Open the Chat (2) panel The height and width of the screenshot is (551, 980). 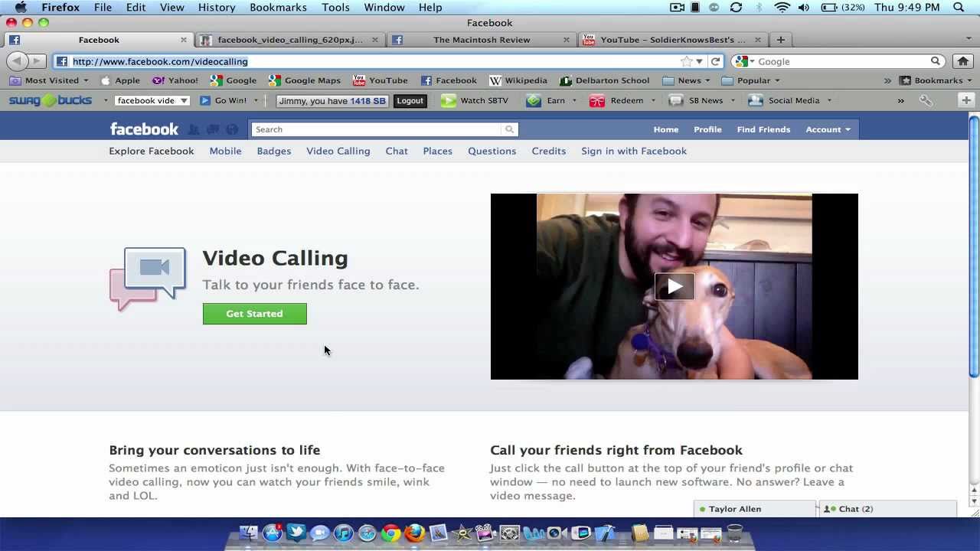887,509
